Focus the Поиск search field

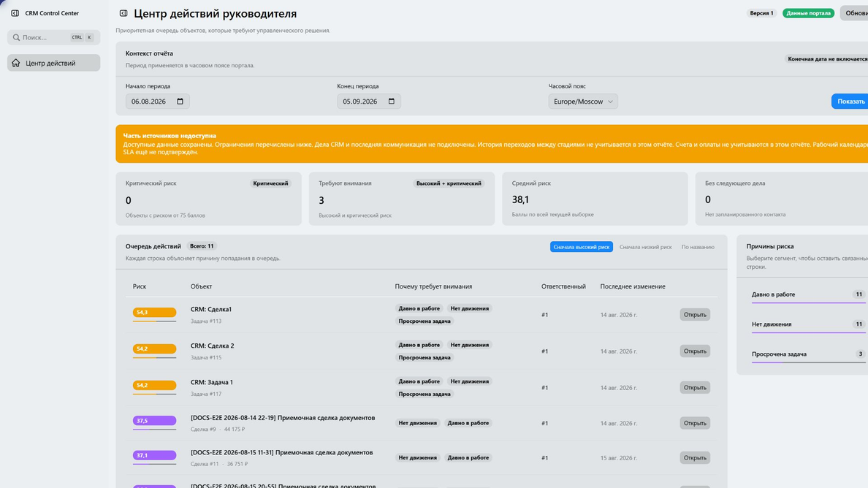pos(53,38)
